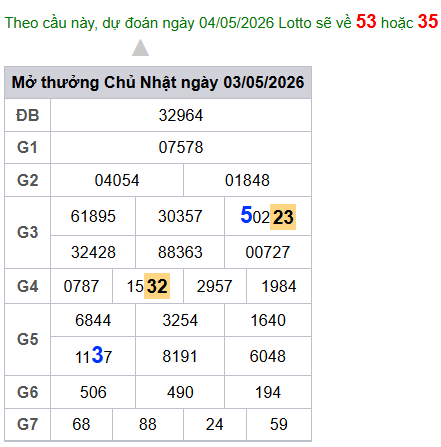441x447 pixels.
Task: Click the G2 row label
Action: pos(27,180)
